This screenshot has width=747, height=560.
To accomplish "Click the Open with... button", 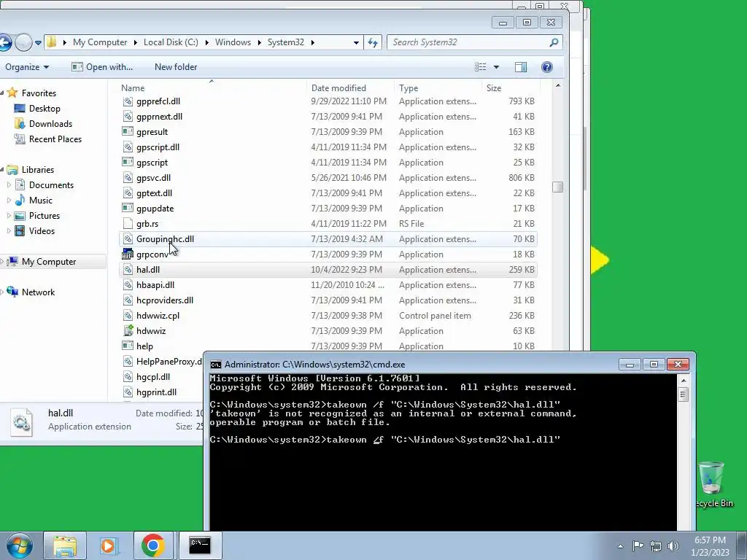I will [102, 67].
